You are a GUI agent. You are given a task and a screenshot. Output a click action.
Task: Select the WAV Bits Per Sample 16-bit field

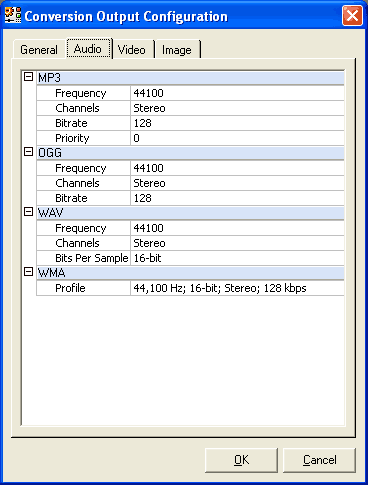(x=237, y=258)
